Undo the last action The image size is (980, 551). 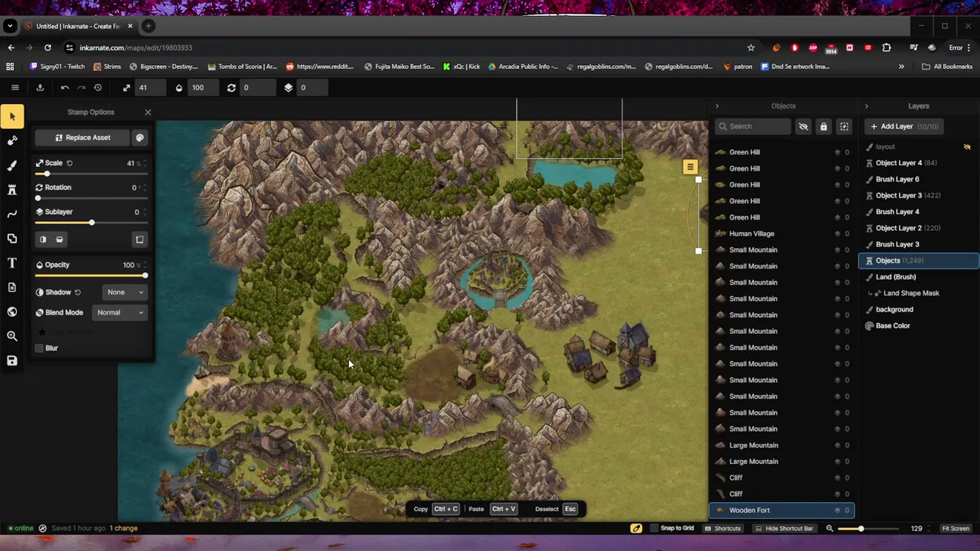[65, 87]
